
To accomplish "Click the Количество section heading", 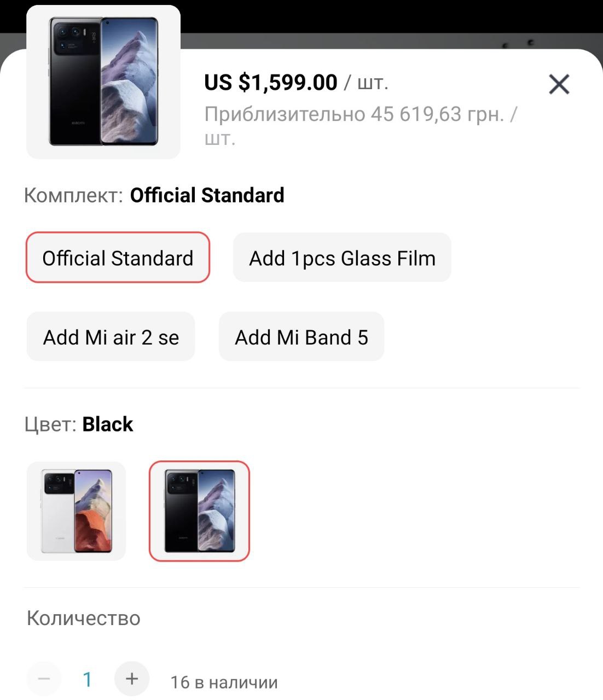I will point(84,619).
